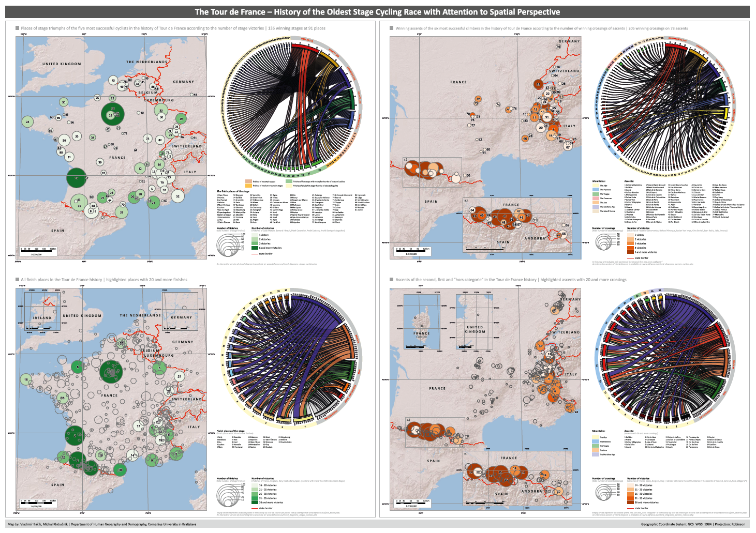Open the climbers chord diagram interactive version link
Screen dimensions: 756x533
(x=643, y=264)
